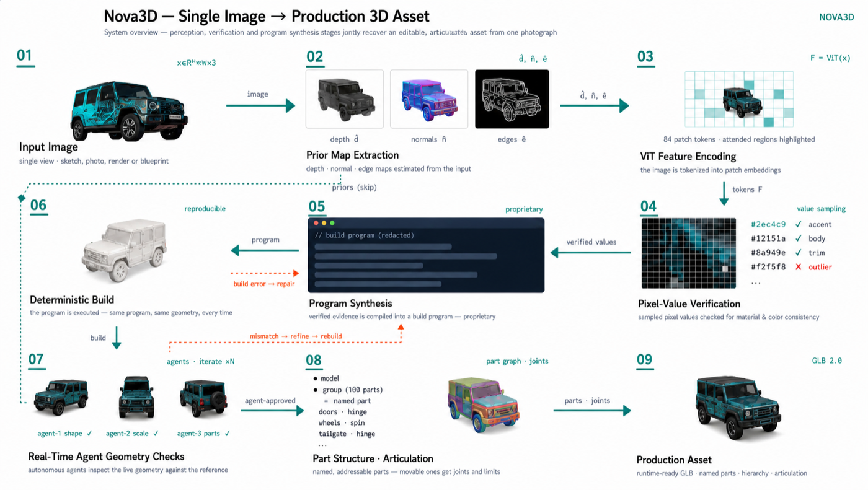The width and height of the screenshot is (868, 490).
Task: Select the agent-3 parts rear view
Action: point(203,398)
